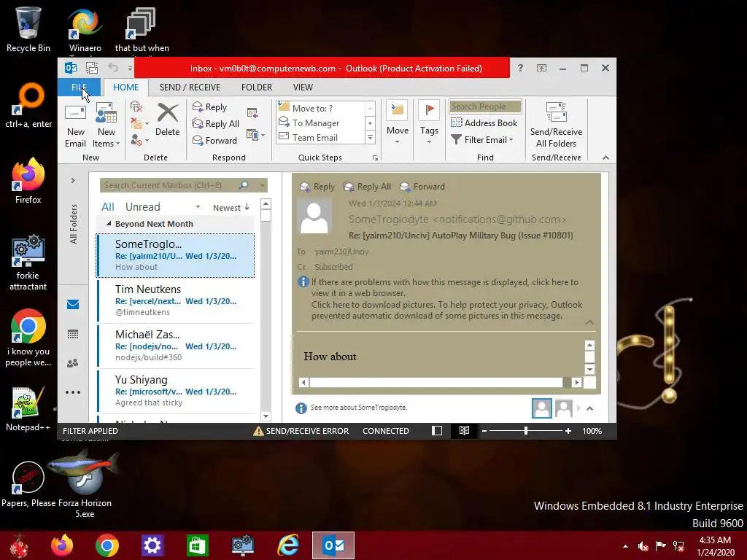Viewport: 747px width, 560px height.
Task: Click Send/Receive All Folders
Action: click(556, 125)
